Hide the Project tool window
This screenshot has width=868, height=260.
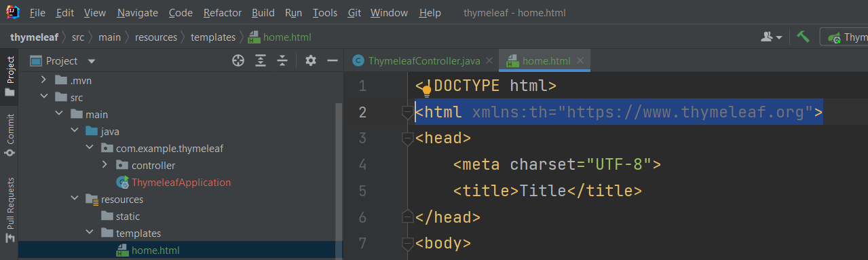333,61
